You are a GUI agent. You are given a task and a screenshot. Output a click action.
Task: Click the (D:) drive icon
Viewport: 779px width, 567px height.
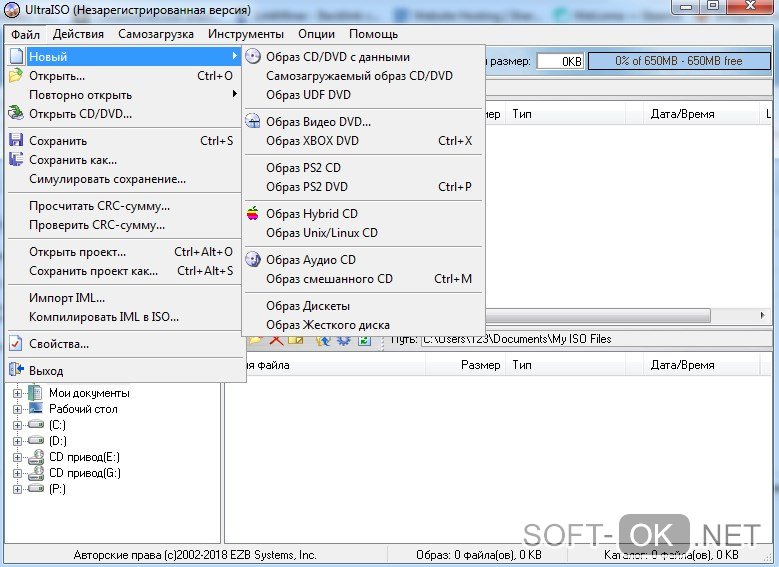pyautogui.click(x=35, y=440)
